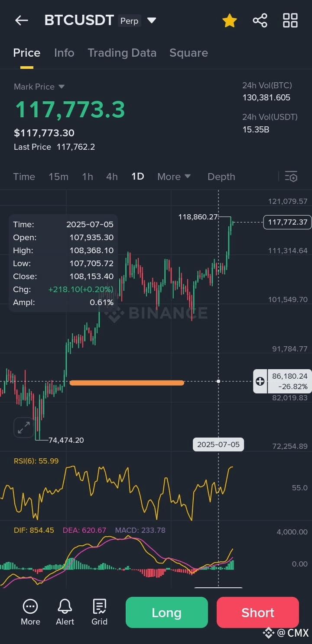Open chart settings icon beside Depth
The height and width of the screenshot is (644, 312).
click(291, 177)
